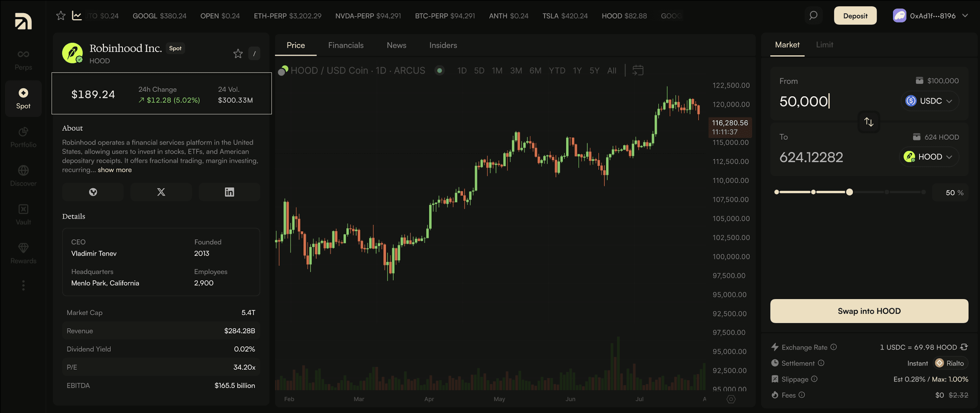Screen dimensions: 980x413
Task: Open Robinhood's LinkedIn link
Action: (229, 192)
